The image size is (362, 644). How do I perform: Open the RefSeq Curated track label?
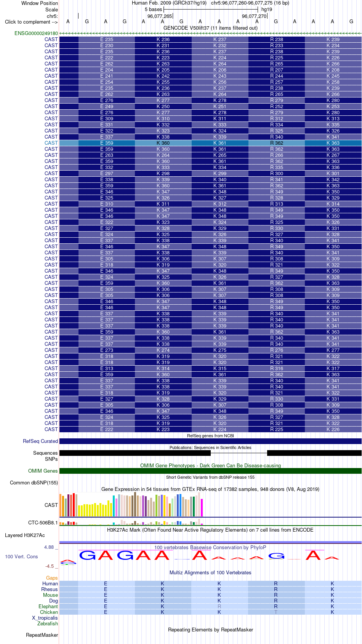[x=40, y=441]
